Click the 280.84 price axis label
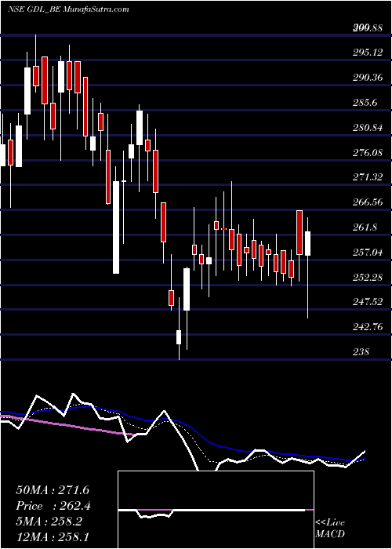 click(368, 127)
